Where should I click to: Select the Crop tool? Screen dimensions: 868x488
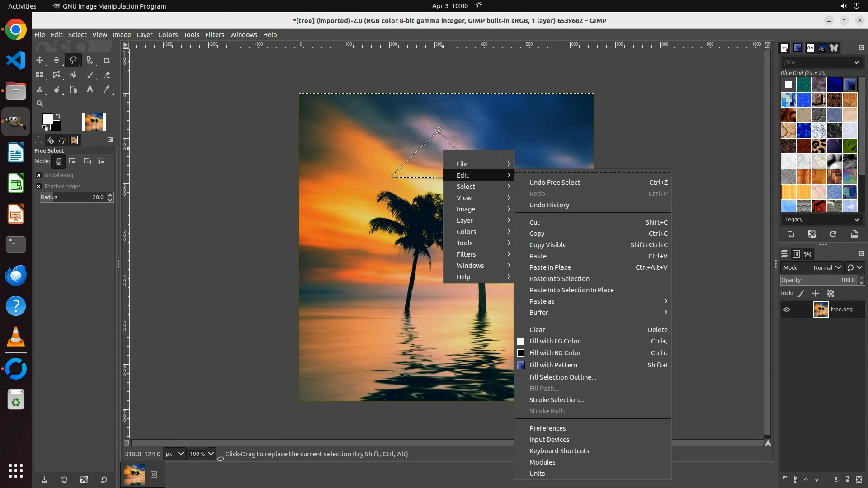tap(107, 60)
